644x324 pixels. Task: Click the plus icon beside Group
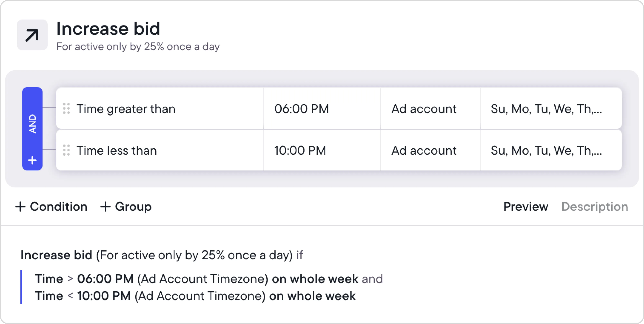point(105,207)
